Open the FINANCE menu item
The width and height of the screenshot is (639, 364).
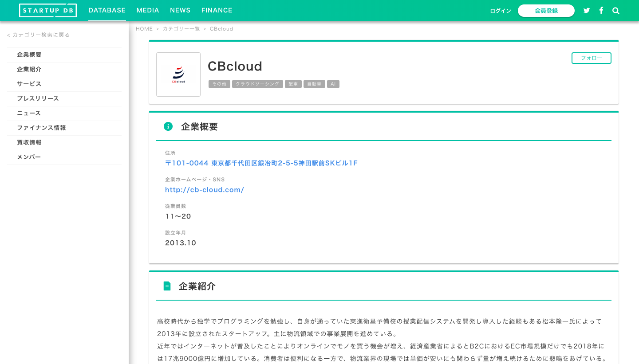point(217,10)
